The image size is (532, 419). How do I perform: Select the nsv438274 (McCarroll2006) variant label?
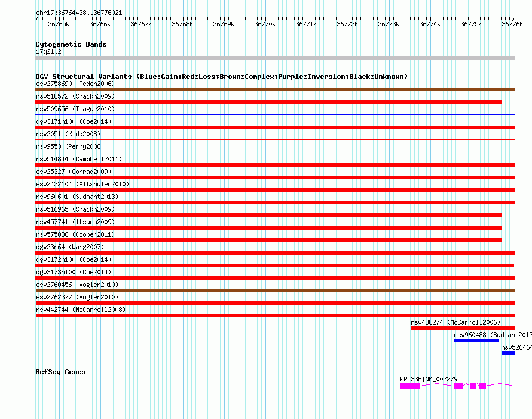(x=455, y=322)
